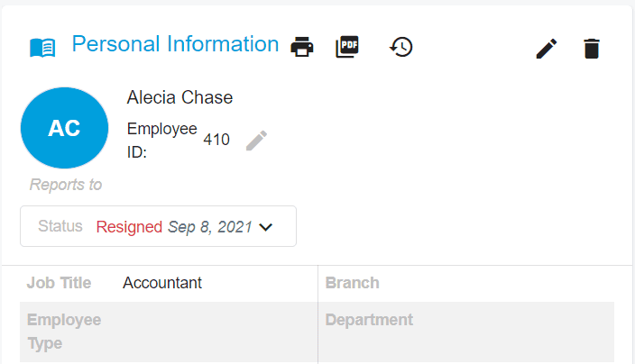
Task: Click the Personal Information heading
Action: point(175,43)
